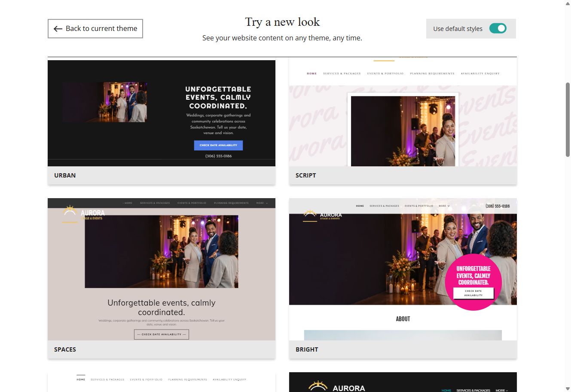Toggle the Use default styles switch
The width and height of the screenshot is (571, 392).
498,28
